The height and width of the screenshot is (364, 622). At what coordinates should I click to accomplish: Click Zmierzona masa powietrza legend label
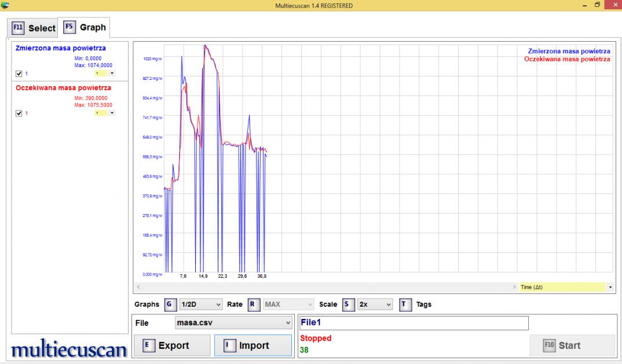coord(569,51)
